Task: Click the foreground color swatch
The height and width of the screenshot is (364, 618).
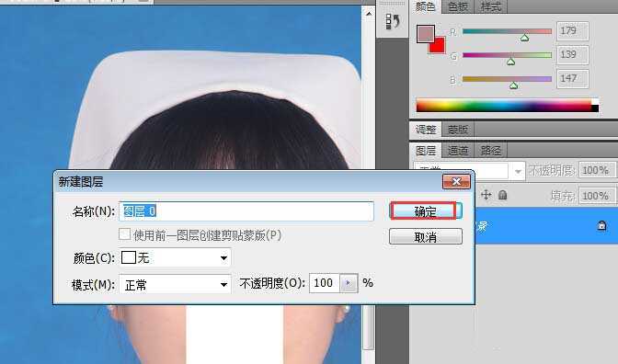Action: (x=425, y=33)
